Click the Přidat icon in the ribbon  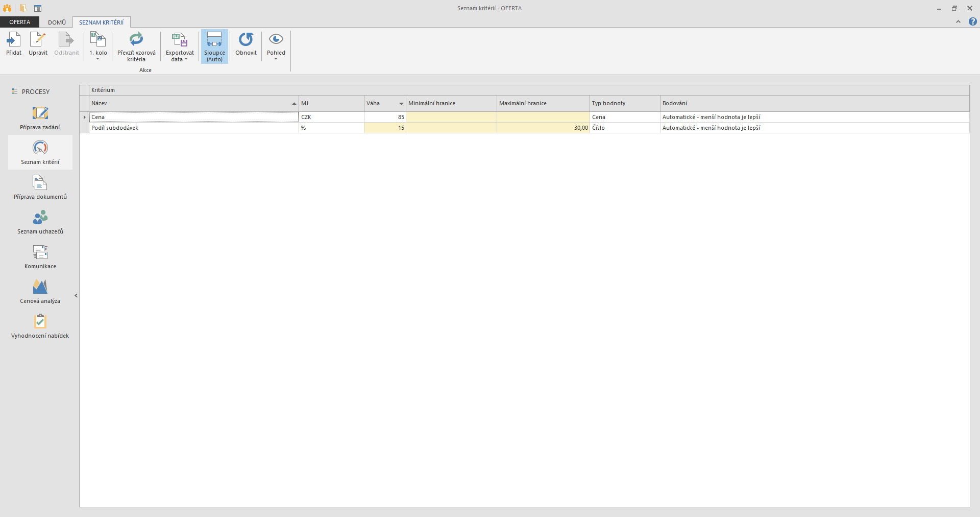[x=14, y=40]
